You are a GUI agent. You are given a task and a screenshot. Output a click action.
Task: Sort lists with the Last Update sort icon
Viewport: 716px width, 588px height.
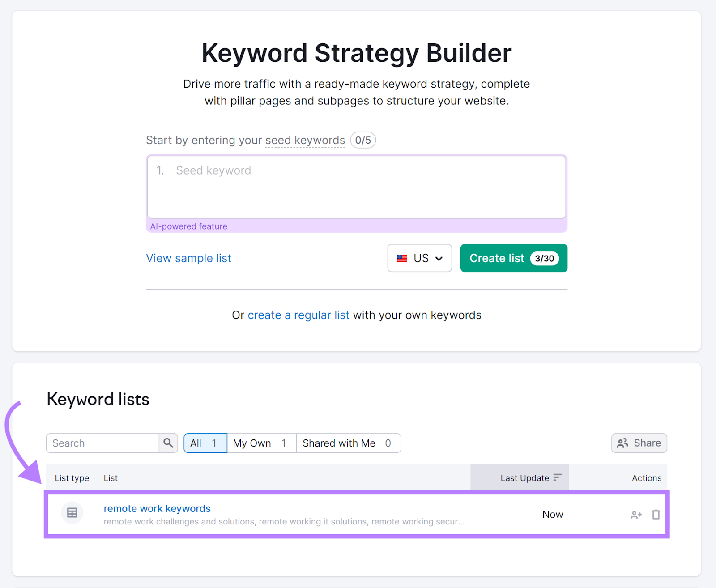pos(558,477)
